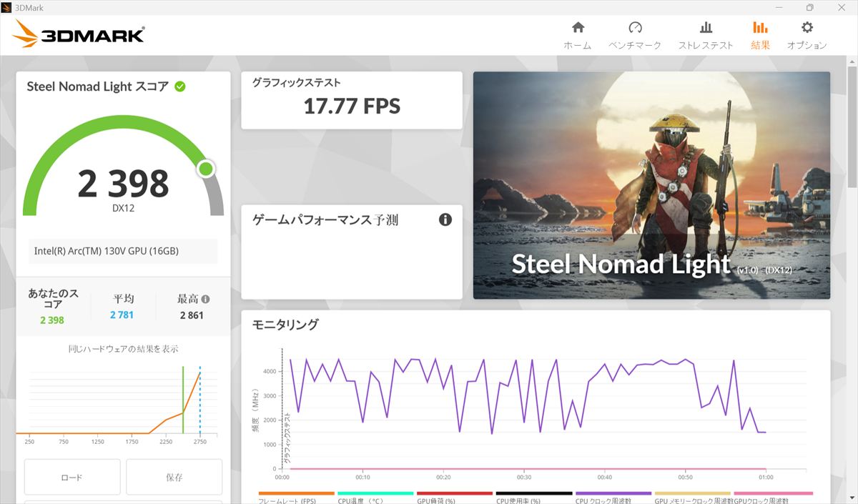Image resolution: width=858 pixels, height=504 pixels.
Task: Click the green gauge indicator knob
Action: click(x=206, y=169)
